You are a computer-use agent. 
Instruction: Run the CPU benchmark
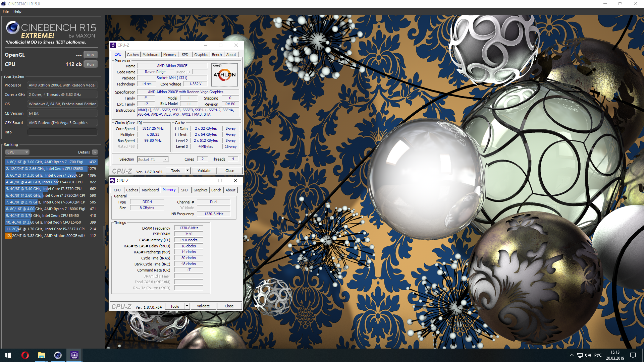pyautogui.click(x=91, y=64)
